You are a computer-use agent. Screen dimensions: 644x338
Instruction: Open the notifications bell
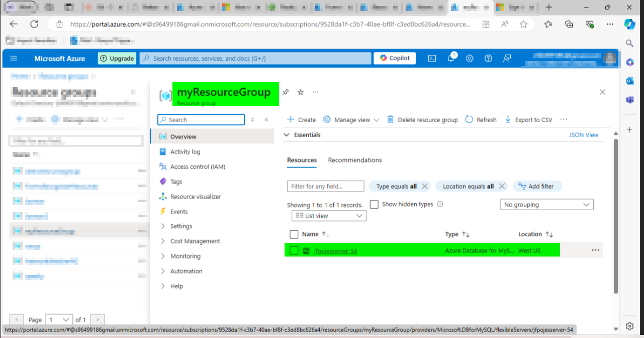[450, 58]
